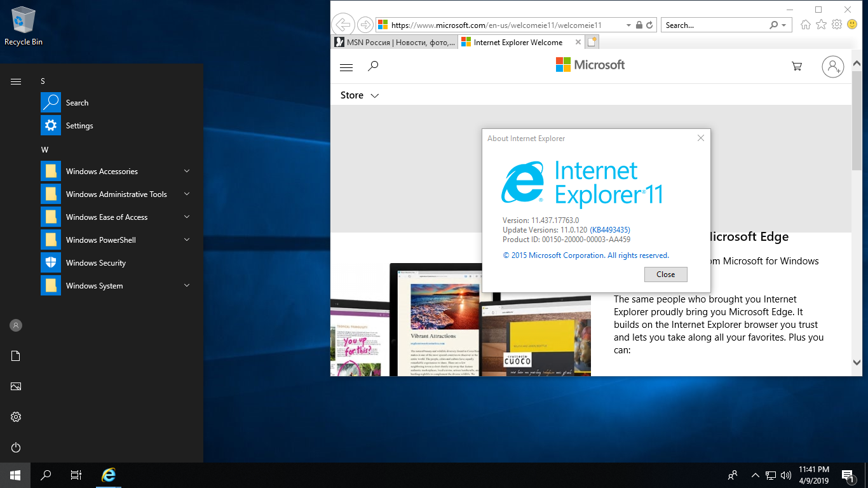Expand Windows Administrative Tools folder
The width and height of the screenshot is (868, 488).
[116, 194]
